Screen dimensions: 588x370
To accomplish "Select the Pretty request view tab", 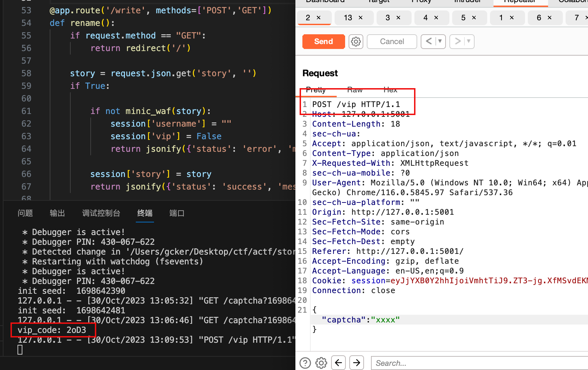I will pyautogui.click(x=316, y=90).
